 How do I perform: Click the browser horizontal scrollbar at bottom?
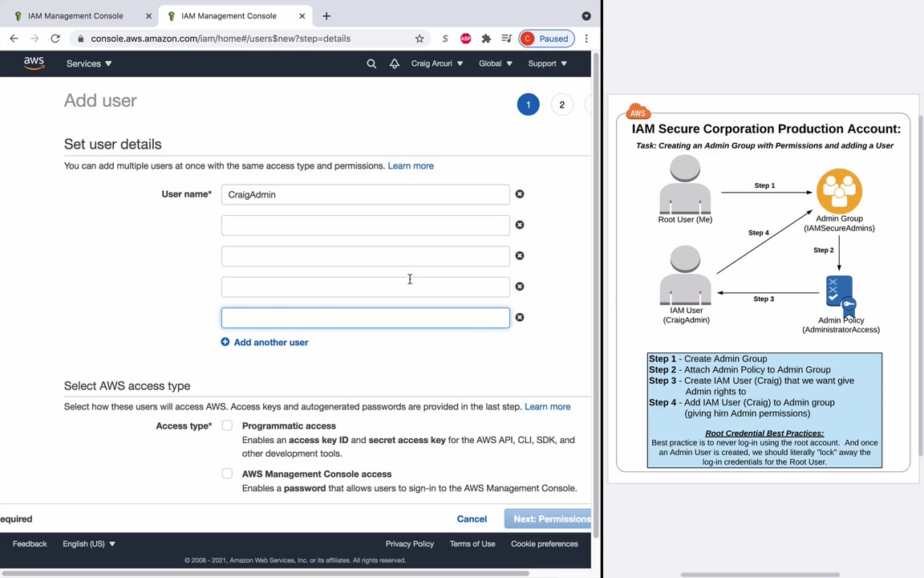pos(265,573)
